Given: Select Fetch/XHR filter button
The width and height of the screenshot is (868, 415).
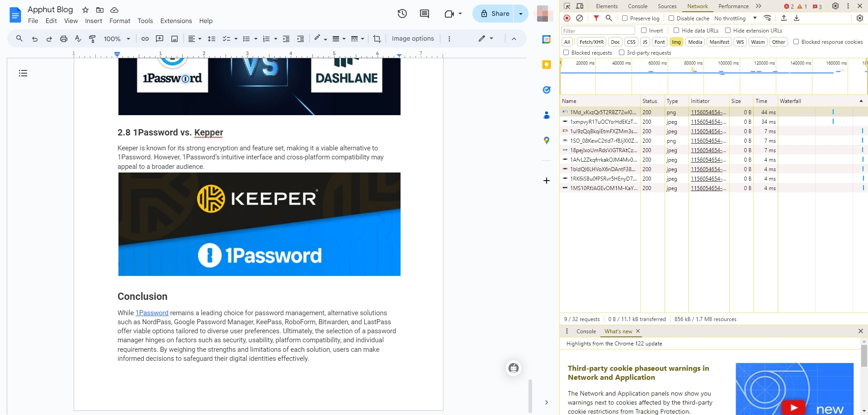Looking at the screenshot, I should click(591, 42).
